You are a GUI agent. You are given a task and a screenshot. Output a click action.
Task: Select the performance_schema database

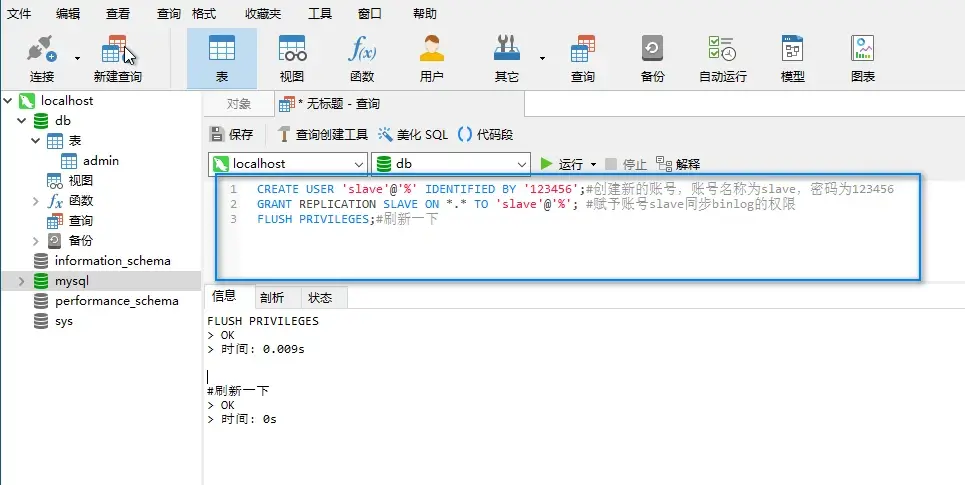tap(116, 301)
